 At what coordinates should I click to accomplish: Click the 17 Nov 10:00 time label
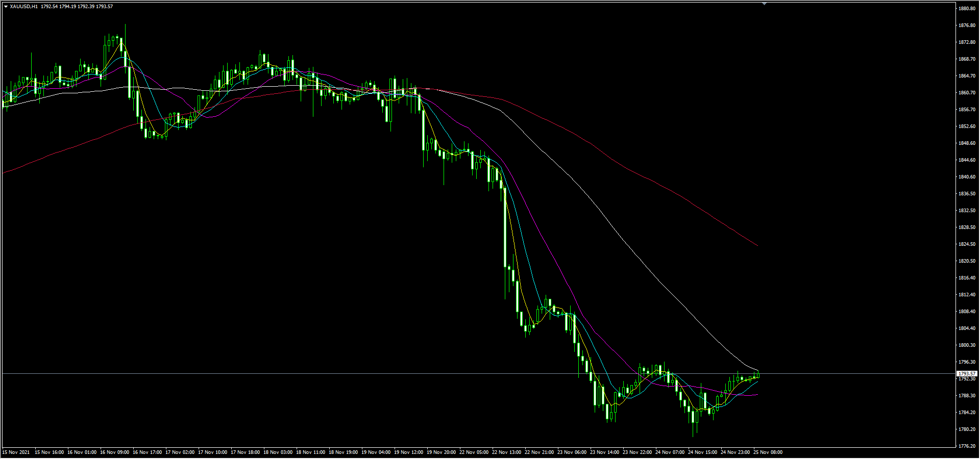212,452
